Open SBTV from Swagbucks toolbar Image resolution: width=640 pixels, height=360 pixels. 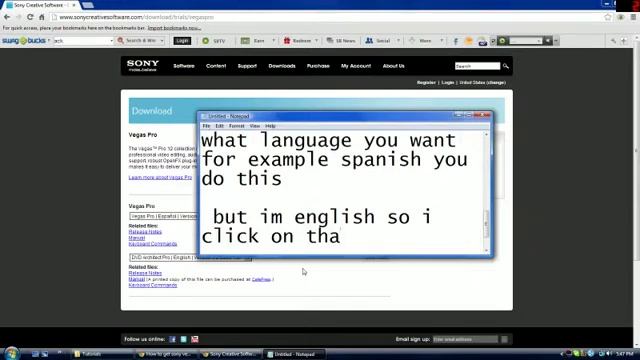[x=214, y=41]
